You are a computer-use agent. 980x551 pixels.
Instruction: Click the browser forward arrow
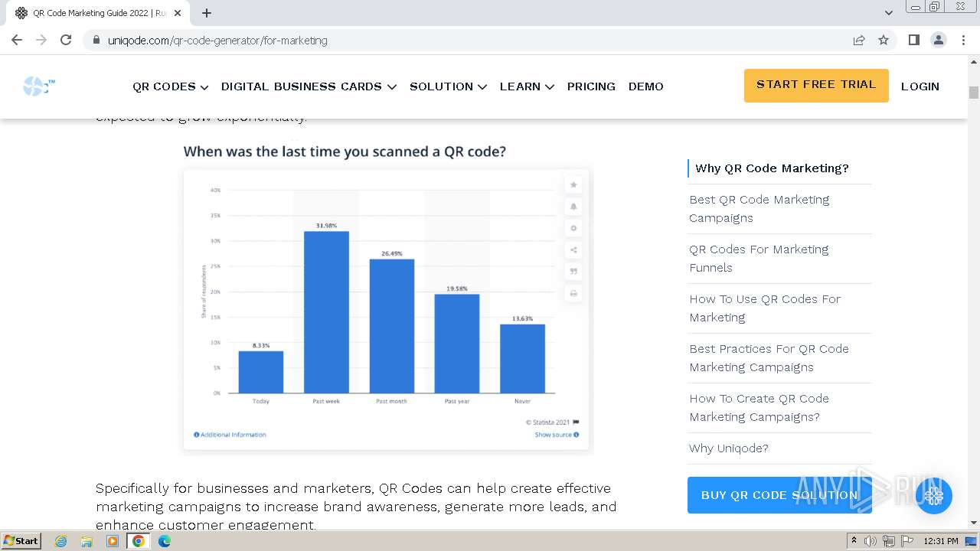[41, 40]
